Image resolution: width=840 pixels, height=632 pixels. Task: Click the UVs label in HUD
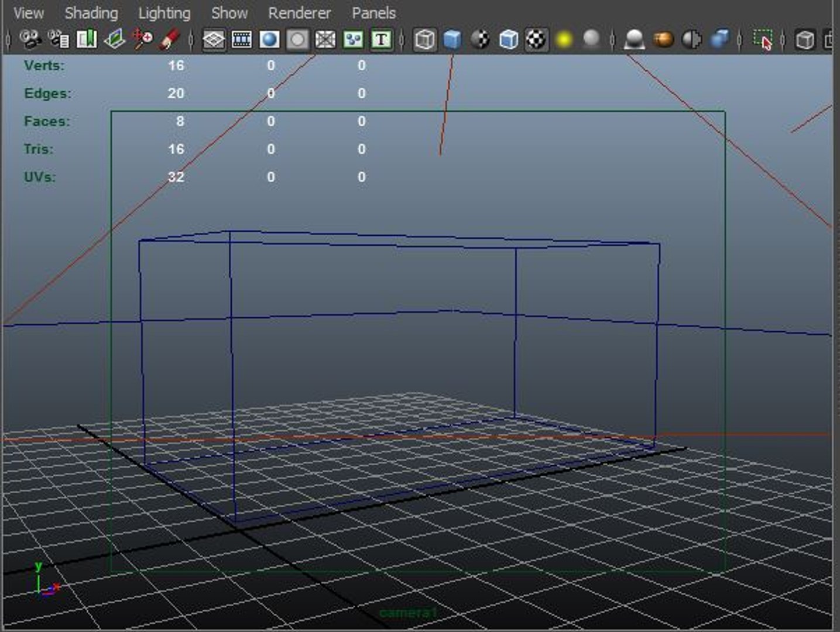point(40,177)
